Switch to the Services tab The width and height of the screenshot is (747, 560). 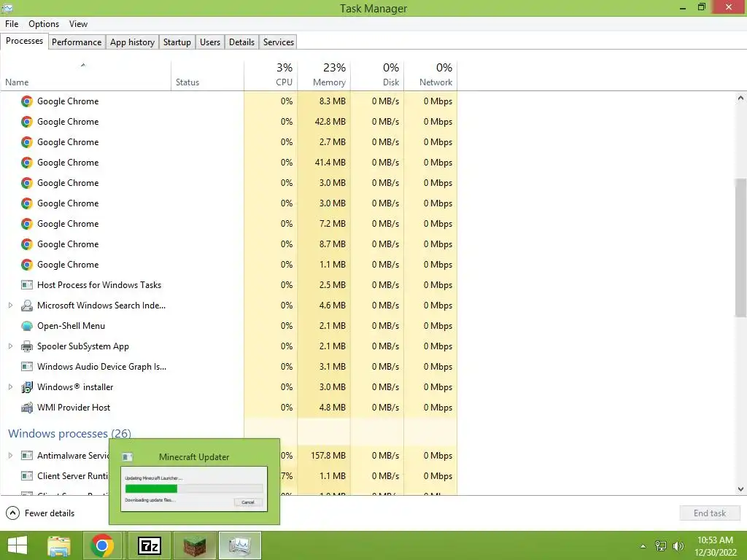click(x=279, y=42)
